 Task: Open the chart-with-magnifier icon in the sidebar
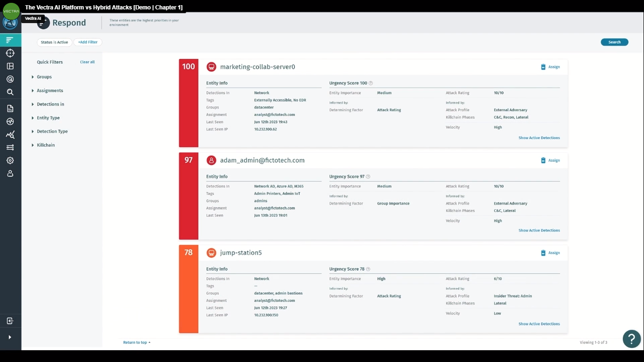(10, 135)
